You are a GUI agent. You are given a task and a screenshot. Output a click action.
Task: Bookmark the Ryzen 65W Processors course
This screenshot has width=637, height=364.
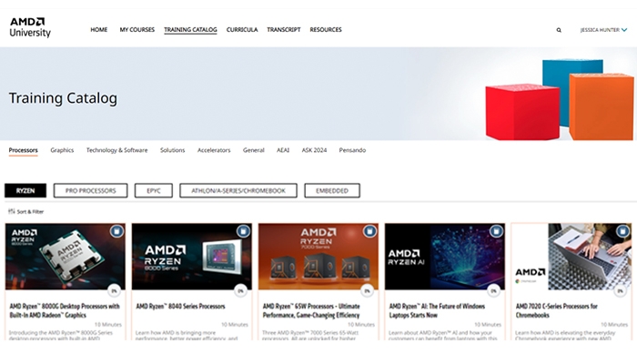369,231
